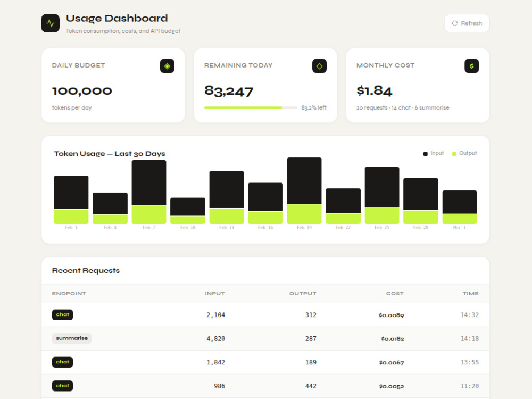Click the Daily Budget diamond icon
Image resolution: width=532 pixels, height=399 pixels.
click(x=167, y=66)
